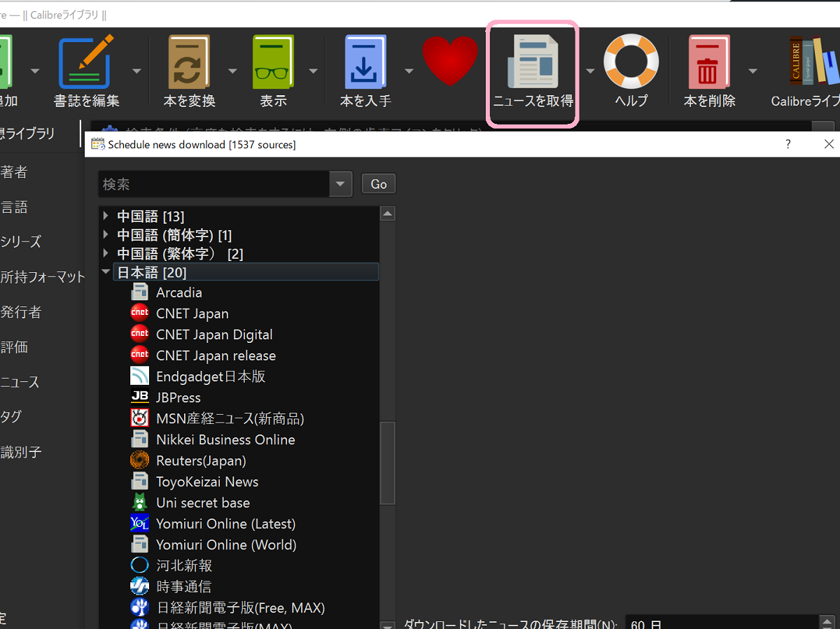Select the Nikkei Business Online source
Screen dimensions: 840x629
[x=225, y=439]
